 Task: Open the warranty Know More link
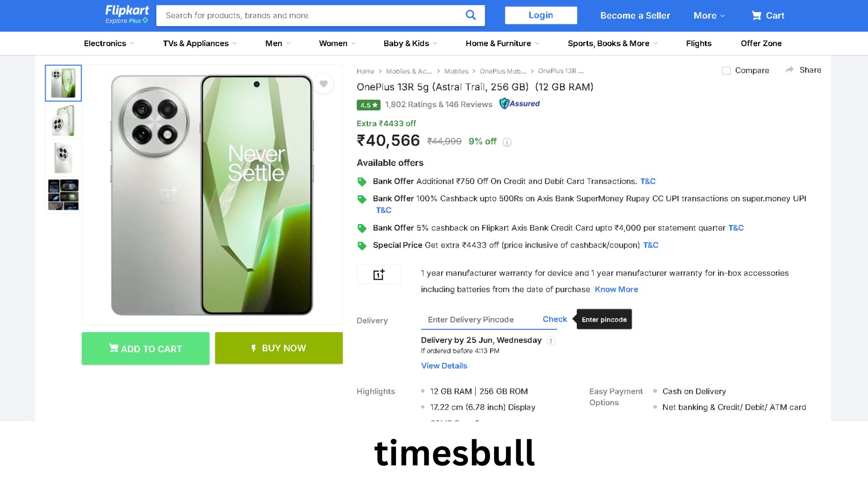tap(616, 289)
